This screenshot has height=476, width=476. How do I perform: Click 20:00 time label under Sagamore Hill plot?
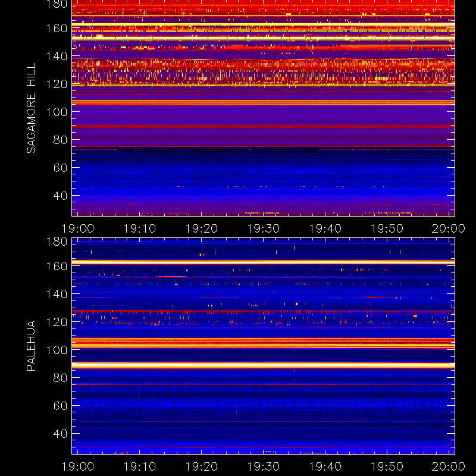tap(449, 228)
